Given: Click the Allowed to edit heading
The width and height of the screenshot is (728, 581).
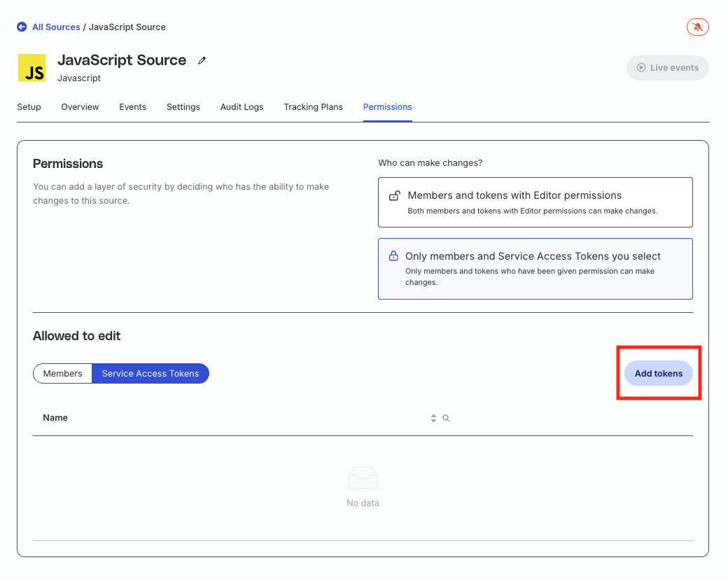Looking at the screenshot, I should pyautogui.click(x=76, y=336).
